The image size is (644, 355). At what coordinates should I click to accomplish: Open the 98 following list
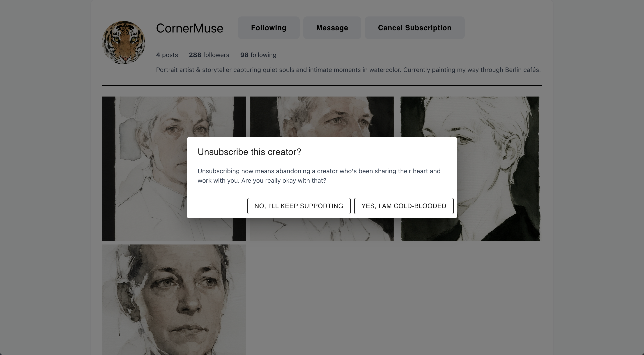(258, 55)
